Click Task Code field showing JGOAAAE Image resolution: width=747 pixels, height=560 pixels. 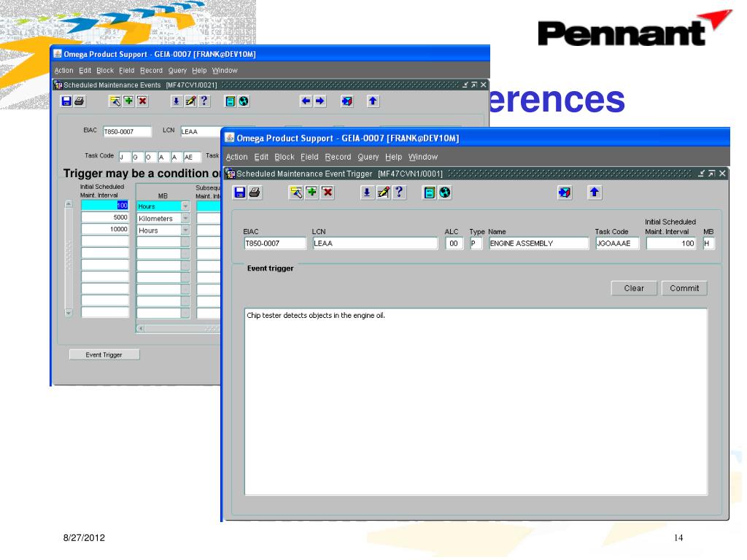617,244
